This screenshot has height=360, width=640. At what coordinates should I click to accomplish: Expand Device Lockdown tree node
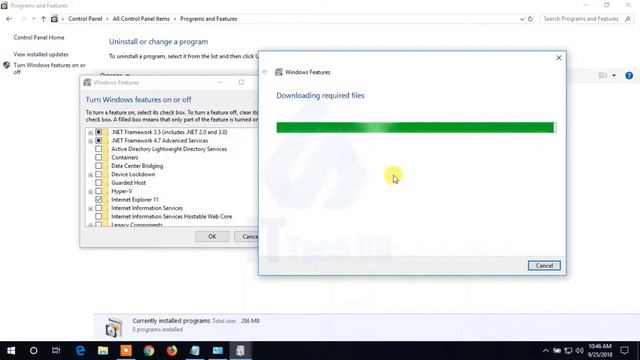click(x=90, y=175)
